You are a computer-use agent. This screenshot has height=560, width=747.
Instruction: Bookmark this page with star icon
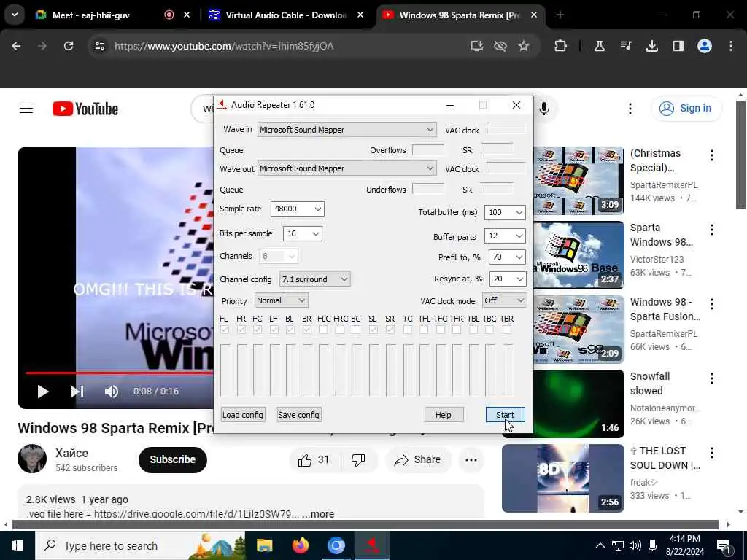[524, 46]
